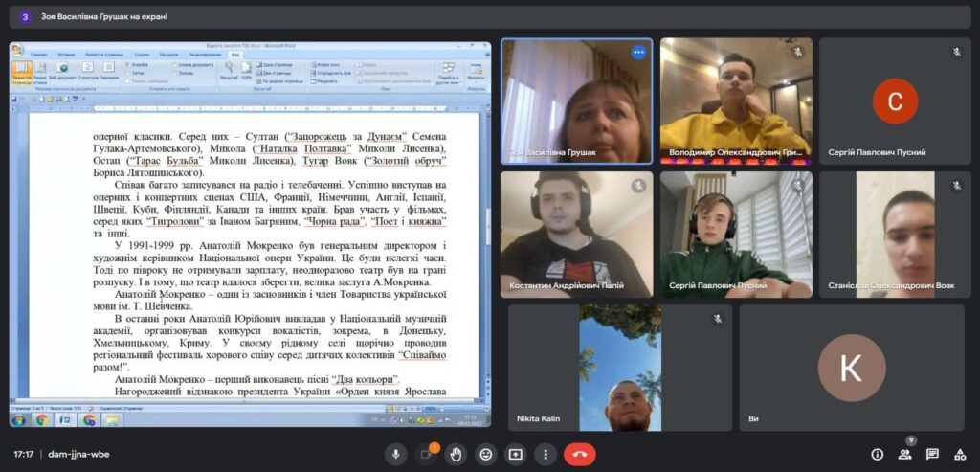Open the activities panel icon
The width and height of the screenshot is (980, 472).
tap(960, 454)
